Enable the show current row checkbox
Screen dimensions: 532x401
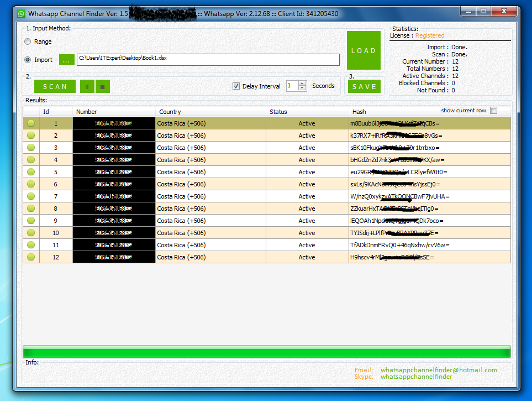pyautogui.click(x=494, y=111)
